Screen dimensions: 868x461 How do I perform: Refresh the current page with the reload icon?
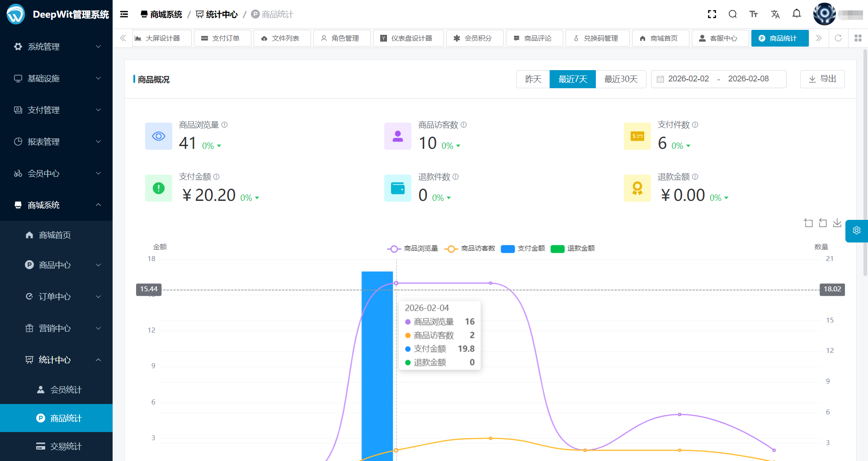coord(839,38)
